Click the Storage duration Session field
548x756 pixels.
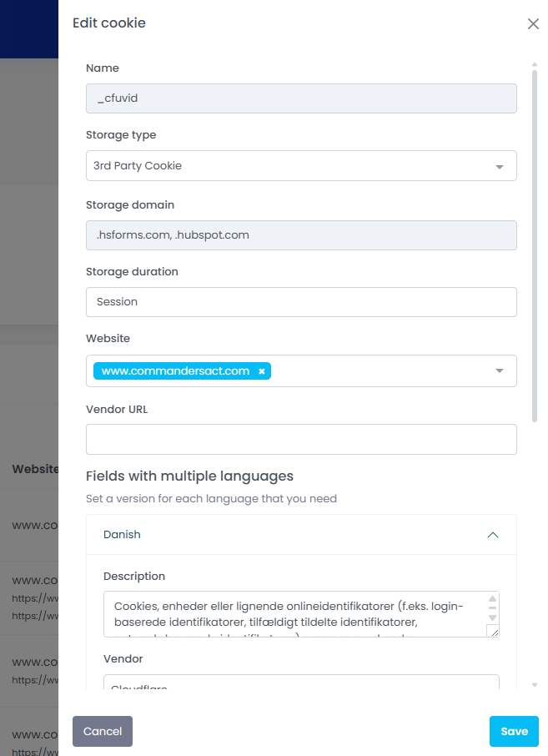(x=301, y=302)
